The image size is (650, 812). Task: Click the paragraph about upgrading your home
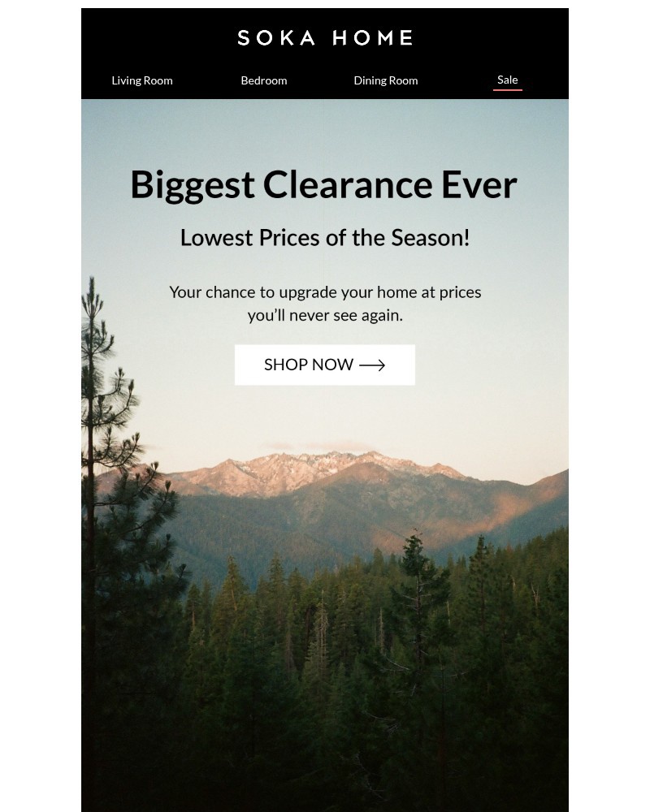click(x=325, y=304)
